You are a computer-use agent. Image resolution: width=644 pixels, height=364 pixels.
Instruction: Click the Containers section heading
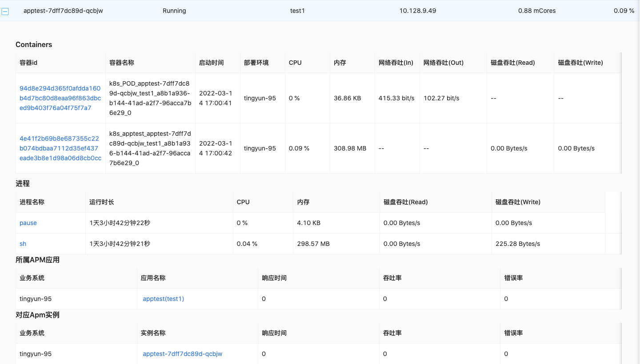click(34, 44)
